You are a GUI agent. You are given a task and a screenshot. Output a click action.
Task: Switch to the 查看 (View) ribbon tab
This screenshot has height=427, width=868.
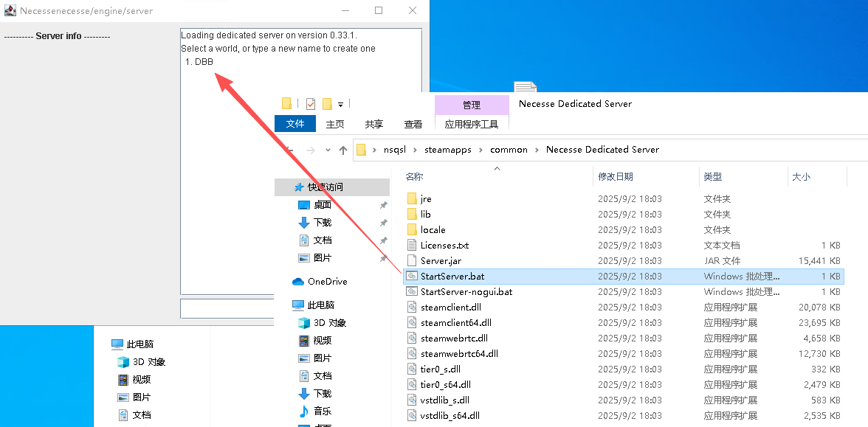(413, 124)
